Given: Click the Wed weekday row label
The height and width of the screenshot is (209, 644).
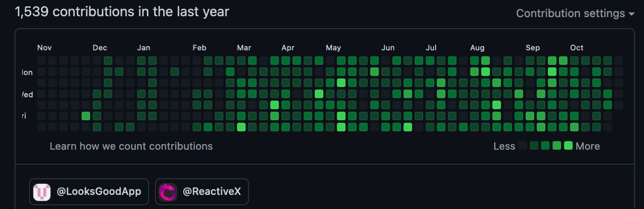Looking at the screenshot, I should pos(27,94).
